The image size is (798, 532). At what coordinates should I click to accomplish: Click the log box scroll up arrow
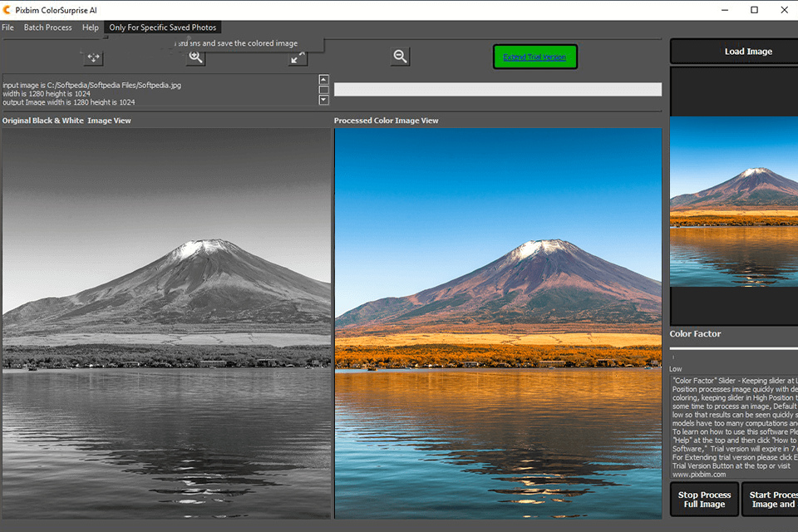pyautogui.click(x=323, y=80)
